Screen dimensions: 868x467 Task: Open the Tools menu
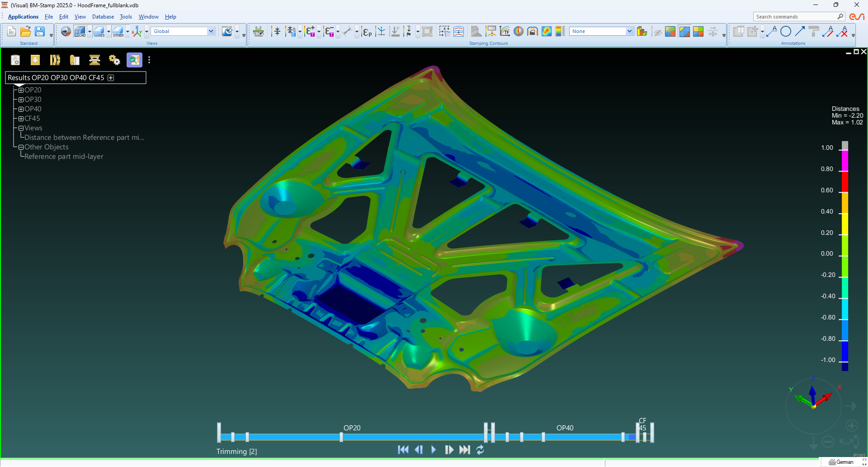click(x=126, y=17)
